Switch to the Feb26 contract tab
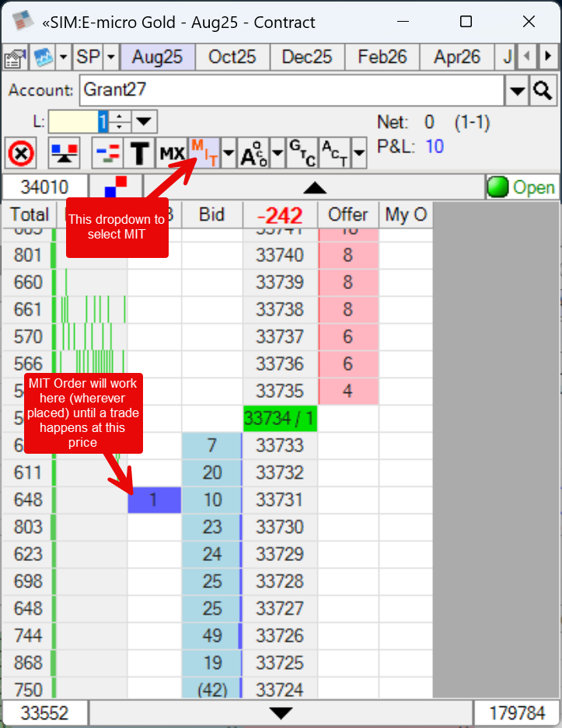The height and width of the screenshot is (728, 562). point(382,57)
